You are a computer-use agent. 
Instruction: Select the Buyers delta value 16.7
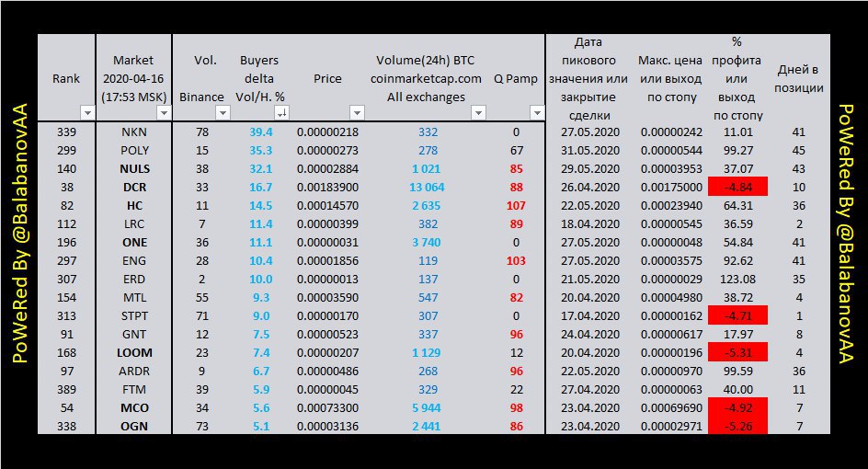click(261, 188)
